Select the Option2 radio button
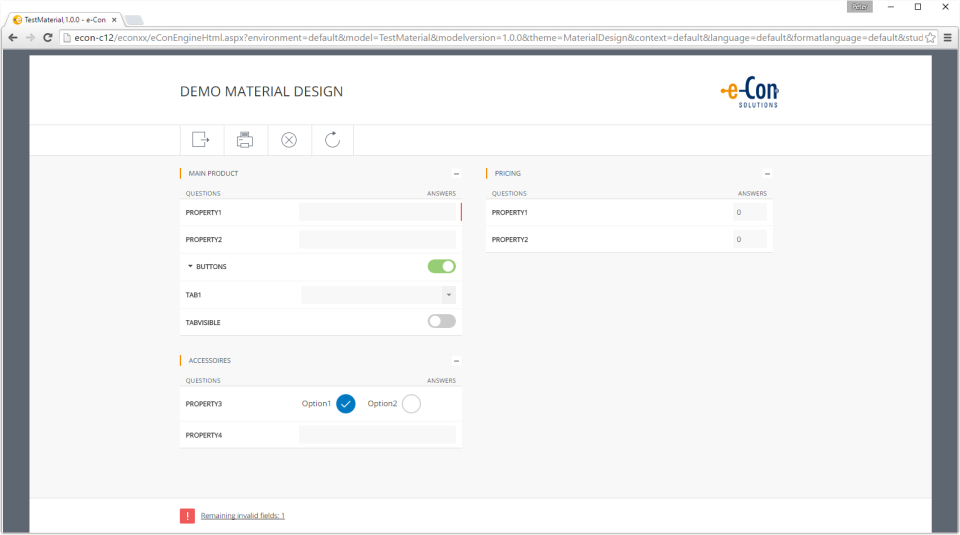Image resolution: width=960 pixels, height=535 pixels. [411, 404]
